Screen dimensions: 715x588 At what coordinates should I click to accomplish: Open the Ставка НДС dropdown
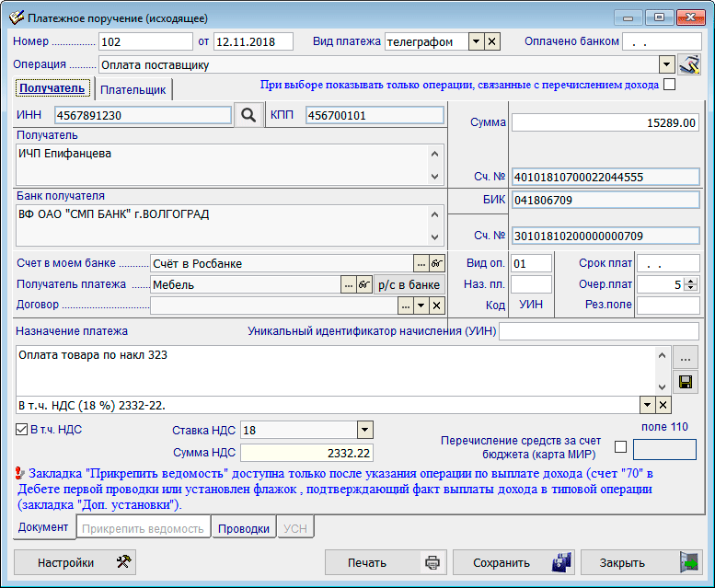tap(364, 430)
